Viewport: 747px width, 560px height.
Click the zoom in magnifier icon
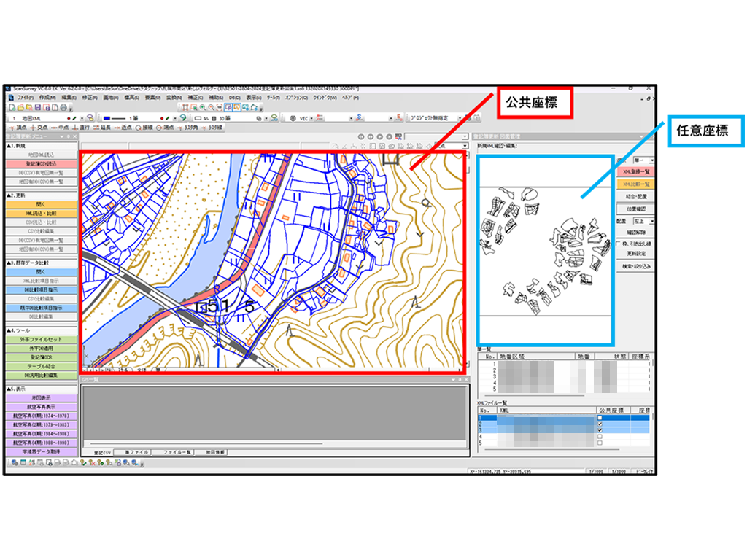coord(202,107)
